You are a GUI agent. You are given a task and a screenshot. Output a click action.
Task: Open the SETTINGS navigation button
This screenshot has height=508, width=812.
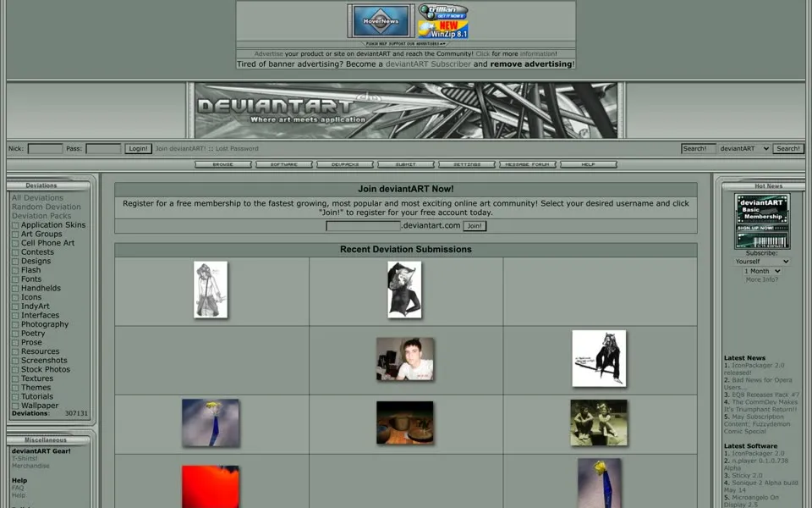[467, 164]
